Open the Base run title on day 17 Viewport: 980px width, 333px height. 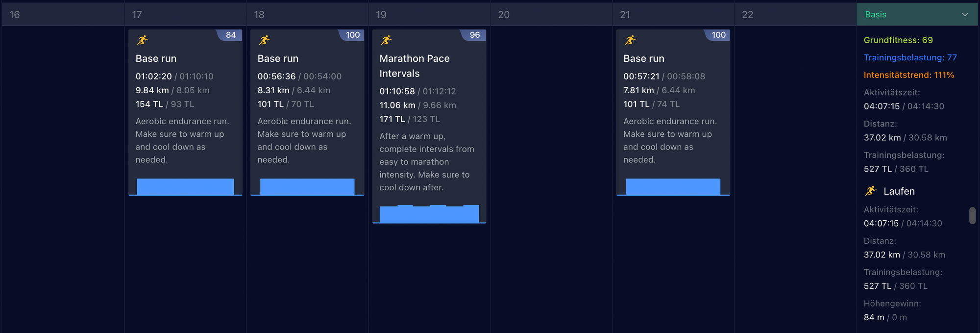(156, 58)
